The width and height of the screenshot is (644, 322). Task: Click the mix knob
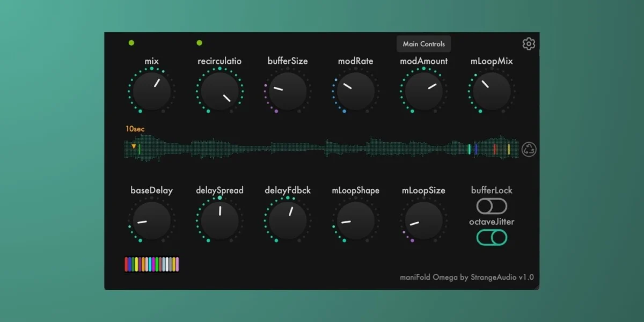point(151,91)
